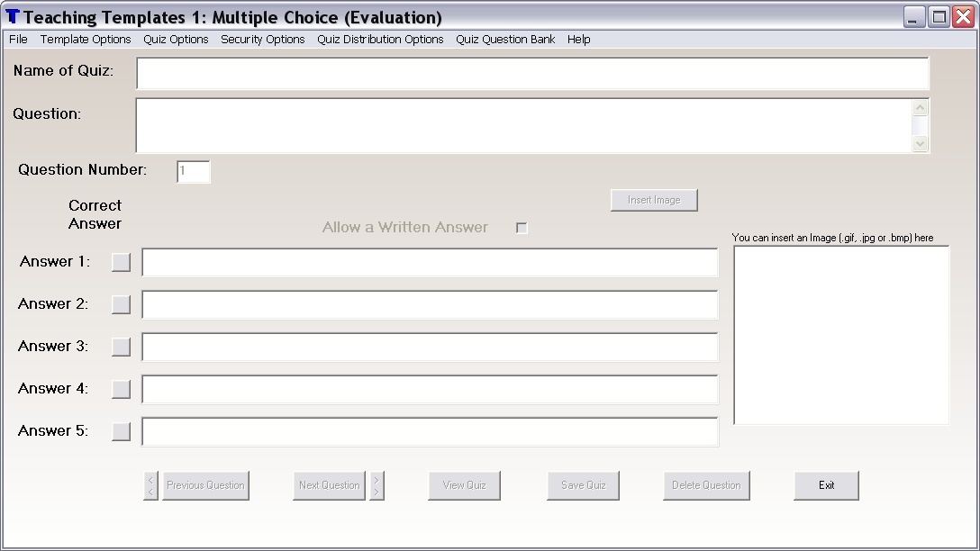Screen dimensions: 980x551
Task: Click the Answer 4 text field
Action: 430,389
